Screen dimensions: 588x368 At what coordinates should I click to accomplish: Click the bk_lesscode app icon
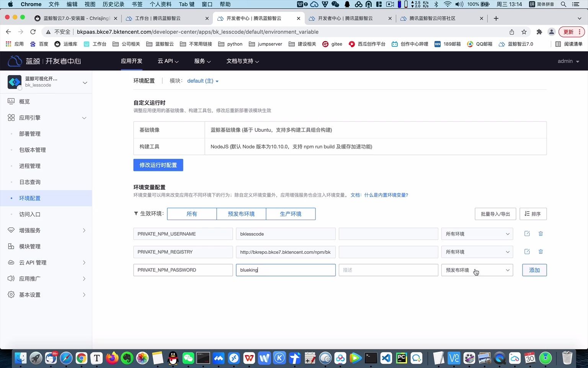(15, 82)
